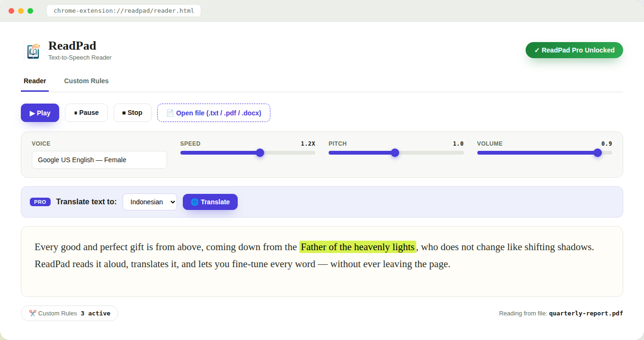The height and width of the screenshot is (340, 644).
Task: Click the PRO badge in translate bar
Action: point(40,202)
